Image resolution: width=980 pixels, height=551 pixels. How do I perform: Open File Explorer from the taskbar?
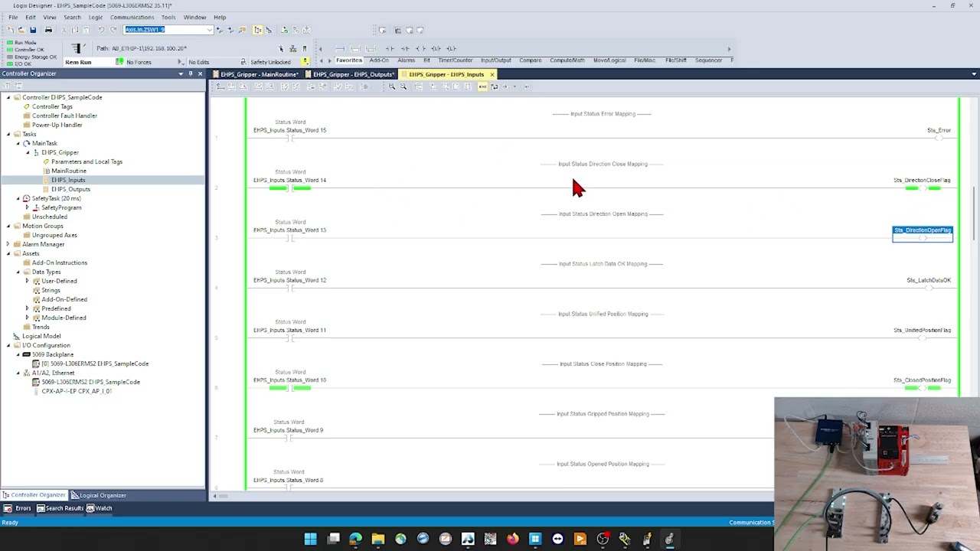tap(377, 540)
